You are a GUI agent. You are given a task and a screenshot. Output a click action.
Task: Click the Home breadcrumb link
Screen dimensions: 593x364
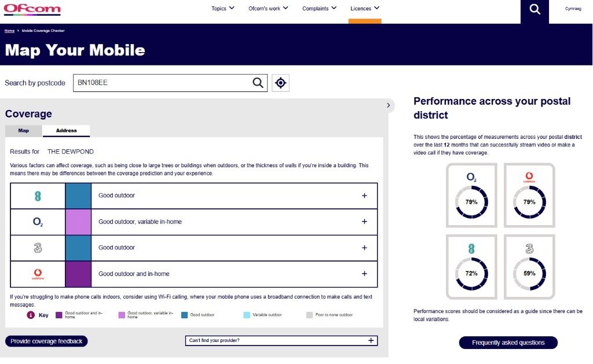[x=9, y=30]
